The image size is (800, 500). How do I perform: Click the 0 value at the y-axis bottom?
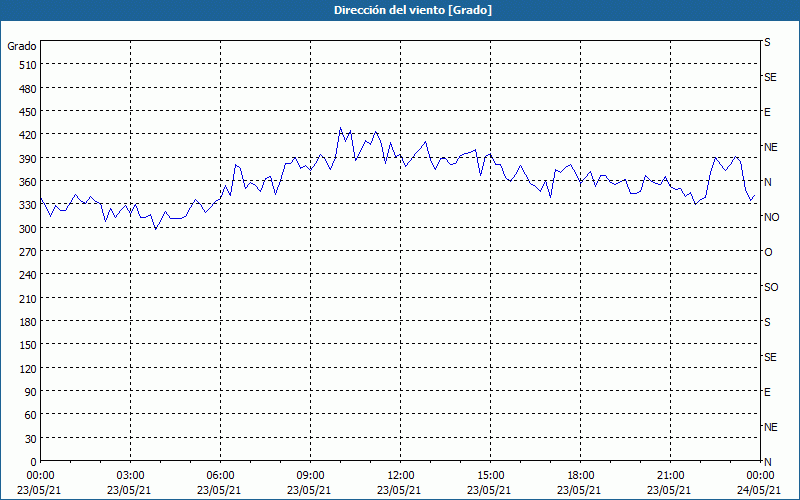[x=31, y=461]
